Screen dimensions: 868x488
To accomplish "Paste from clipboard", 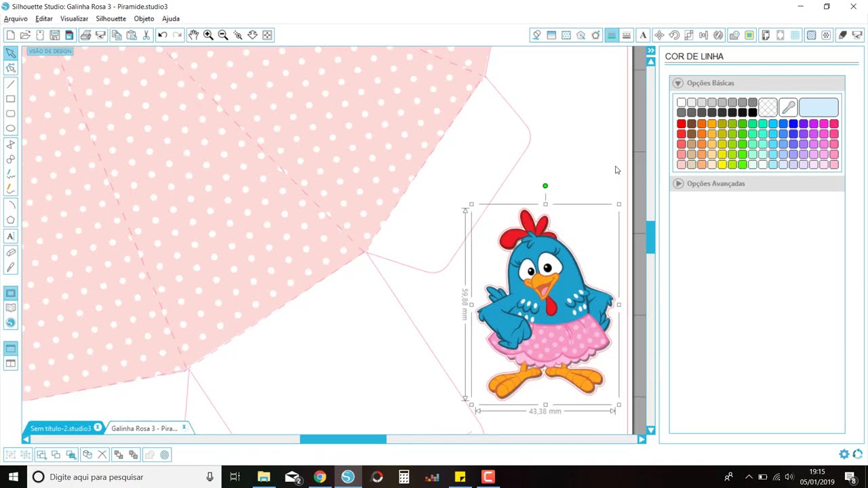I will [x=132, y=35].
